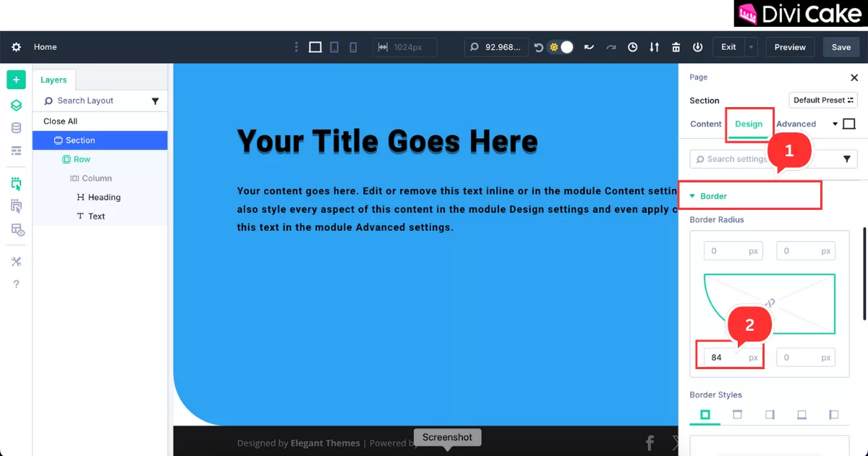Switch to tablet view icon
868x456 pixels.
coord(334,47)
